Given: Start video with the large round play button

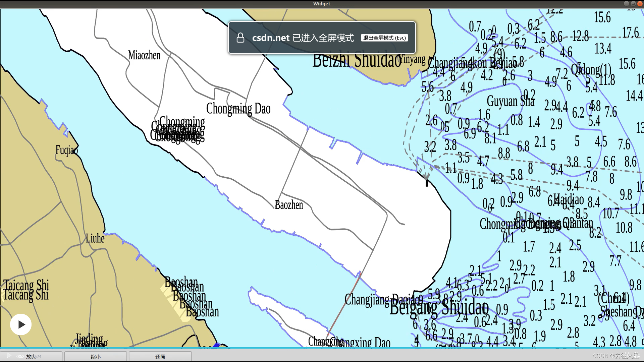Looking at the screenshot, I should [x=21, y=324].
